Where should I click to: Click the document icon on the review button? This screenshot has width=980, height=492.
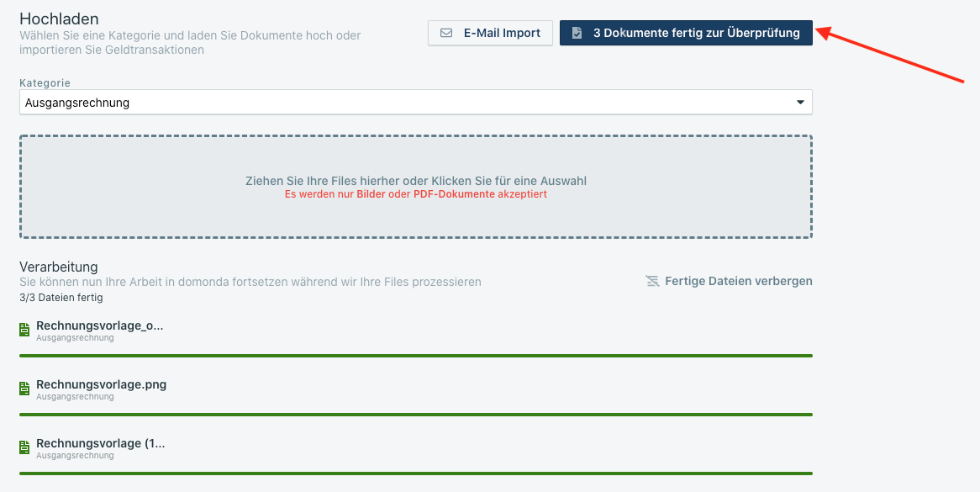pyautogui.click(x=577, y=33)
